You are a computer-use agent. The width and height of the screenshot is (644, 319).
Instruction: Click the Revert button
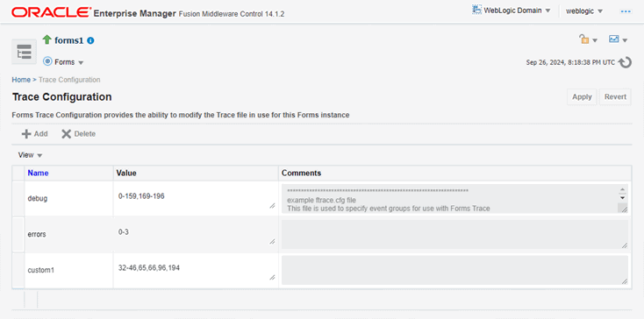[x=615, y=96]
